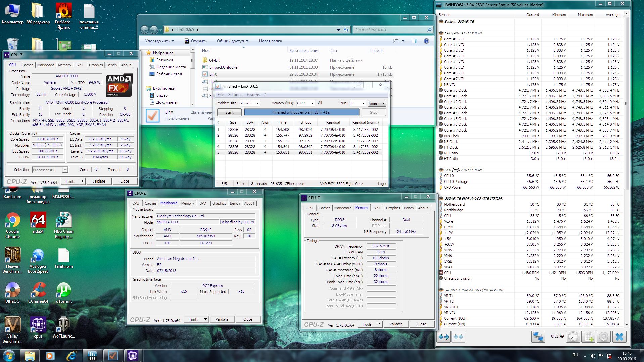
Task: Select Heaven Benchmark desktop icon
Action: pos(12,260)
